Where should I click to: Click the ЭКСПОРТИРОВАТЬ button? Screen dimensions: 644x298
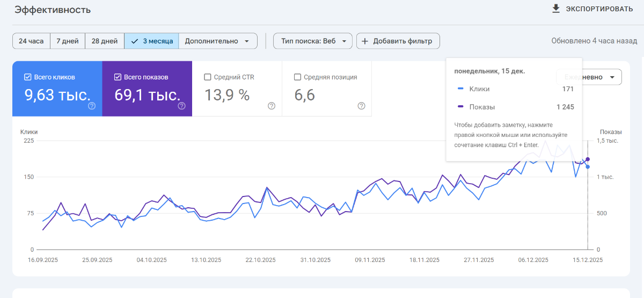[x=599, y=9]
